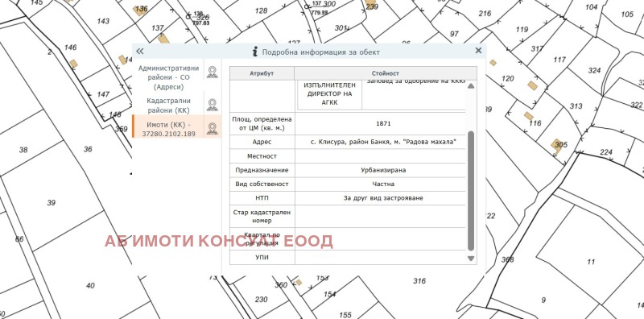Screen dimensions: 644x319
Task: Click parcel 216 on the map
Action: pos(485,14)
